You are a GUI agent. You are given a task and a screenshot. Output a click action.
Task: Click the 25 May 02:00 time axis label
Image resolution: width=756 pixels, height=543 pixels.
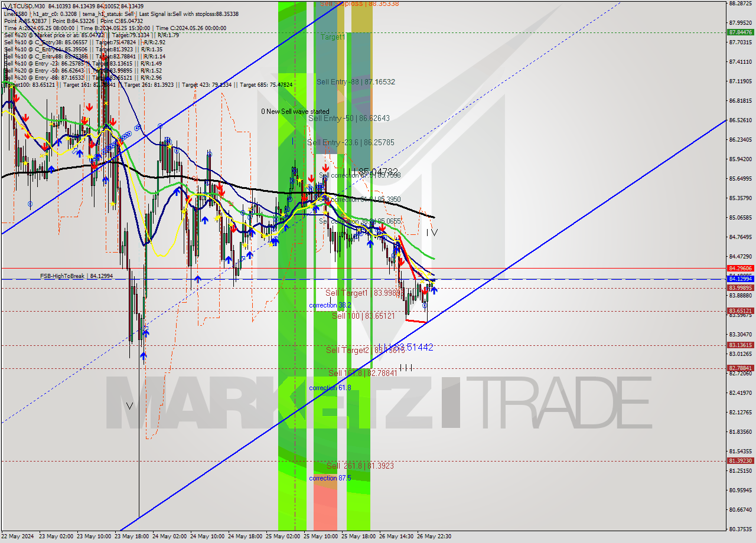tap(283, 537)
